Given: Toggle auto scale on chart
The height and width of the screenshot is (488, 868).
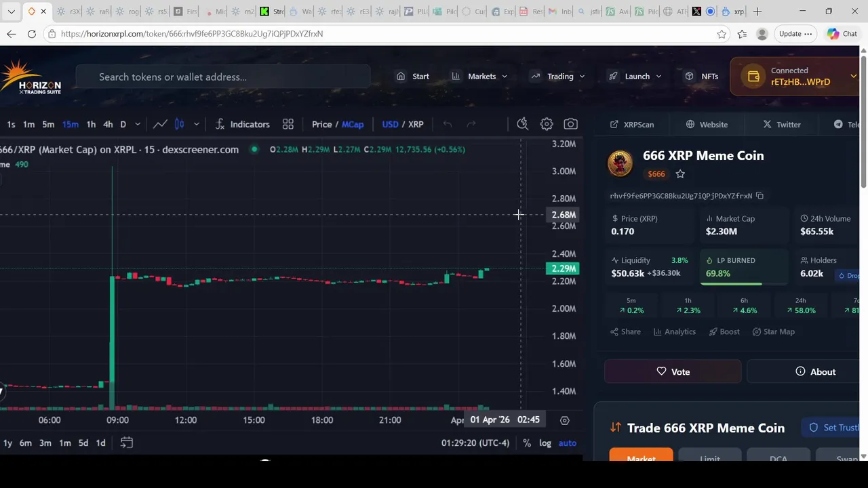Looking at the screenshot, I should click(568, 443).
